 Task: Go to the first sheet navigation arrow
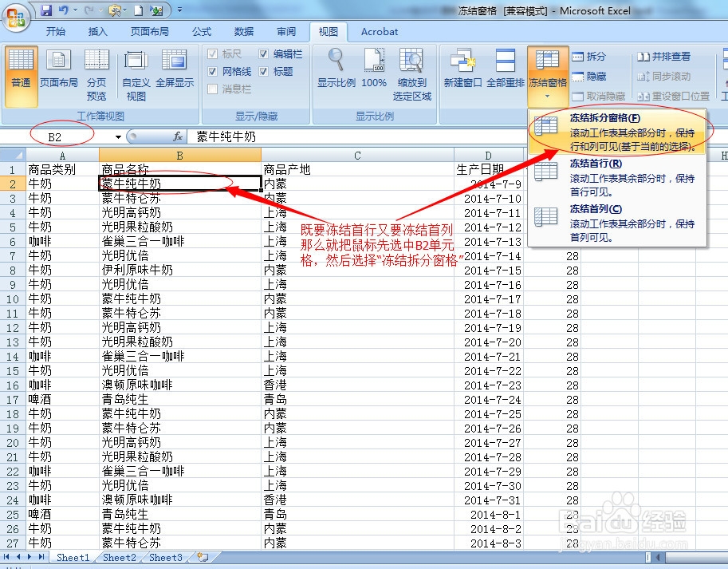point(6,556)
